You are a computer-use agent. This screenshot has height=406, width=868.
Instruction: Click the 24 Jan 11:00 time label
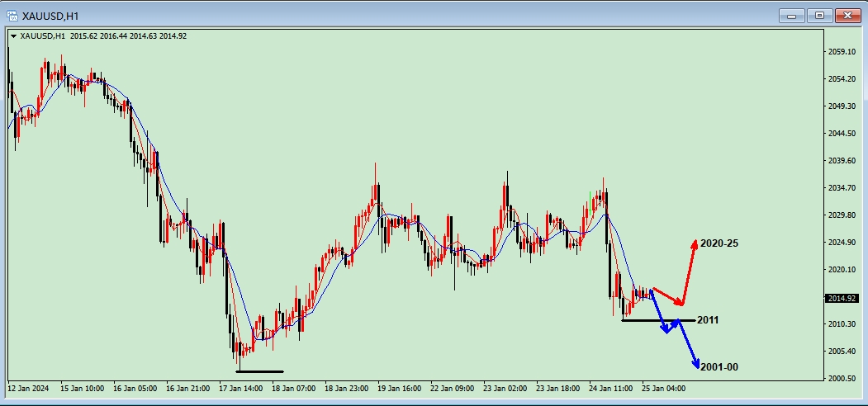click(x=611, y=389)
